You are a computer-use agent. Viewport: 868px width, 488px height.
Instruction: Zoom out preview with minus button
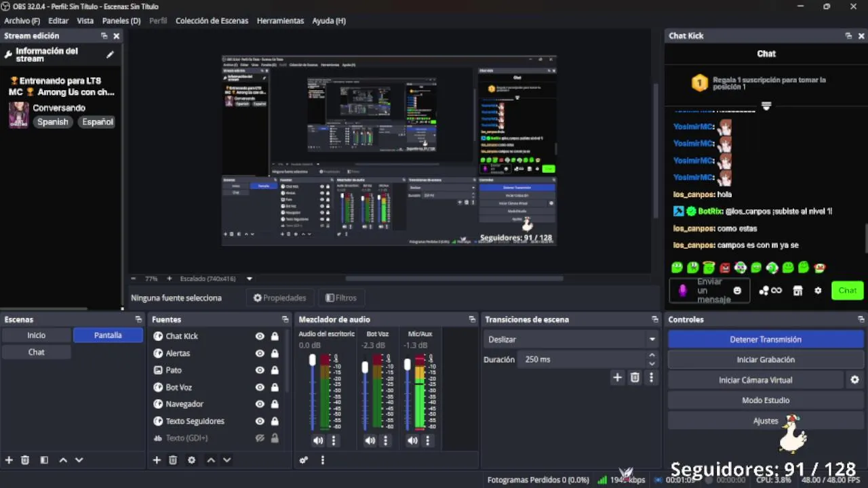pos(134,279)
